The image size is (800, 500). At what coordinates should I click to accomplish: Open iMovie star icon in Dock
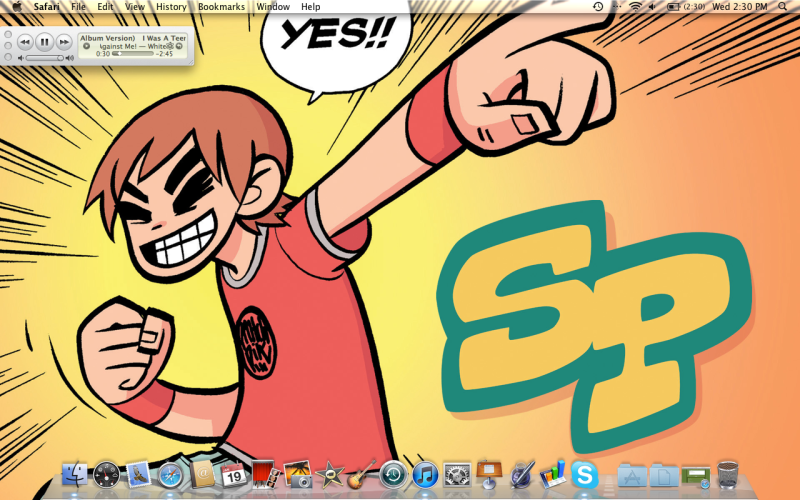pos(330,476)
